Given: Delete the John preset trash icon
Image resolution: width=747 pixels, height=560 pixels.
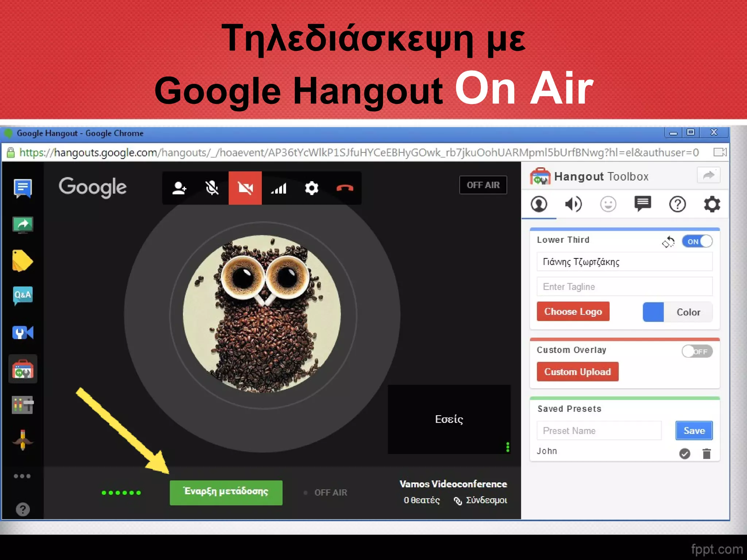Looking at the screenshot, I should click(707, 454).
